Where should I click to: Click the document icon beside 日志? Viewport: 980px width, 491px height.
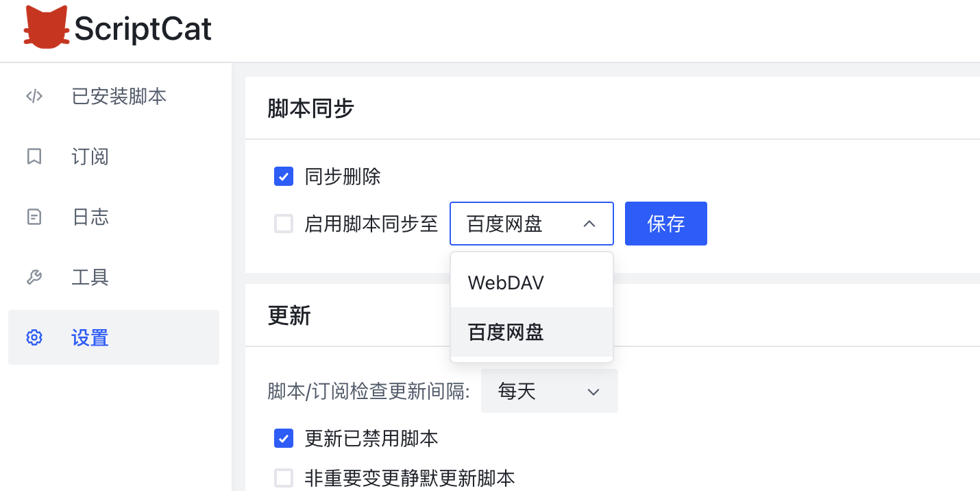(x=34, y=217)
